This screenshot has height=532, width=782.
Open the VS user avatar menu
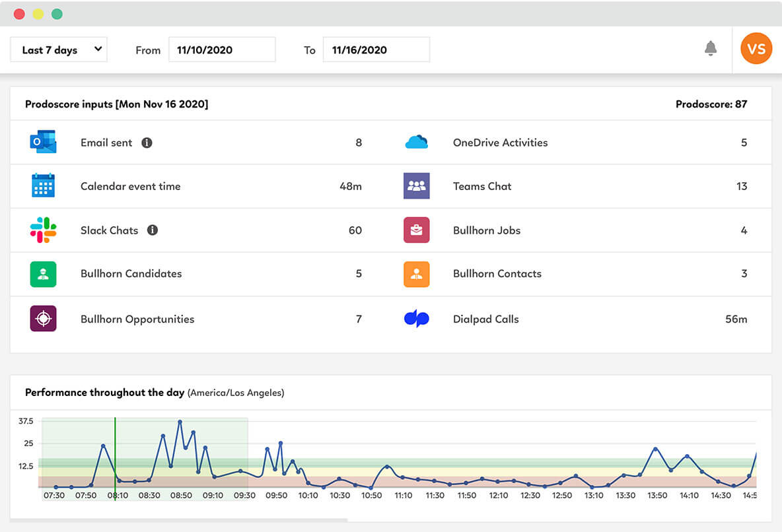pyautogui.click(x=756, y=48)
